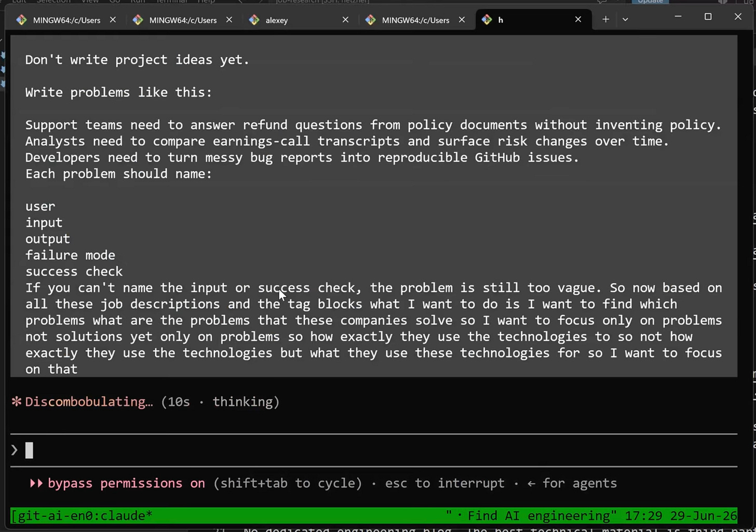Image resolution: width=756 pixels, height=532 pixels.
Task: Click the 17:29 29-Jun-26 clock text
Action: click(x=681, y=515)
